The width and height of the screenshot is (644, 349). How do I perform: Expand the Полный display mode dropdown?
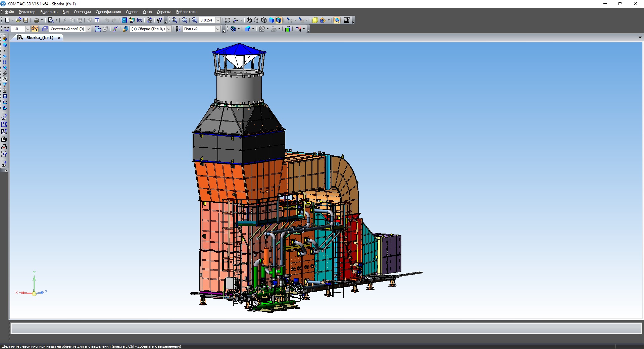(218, 29)
